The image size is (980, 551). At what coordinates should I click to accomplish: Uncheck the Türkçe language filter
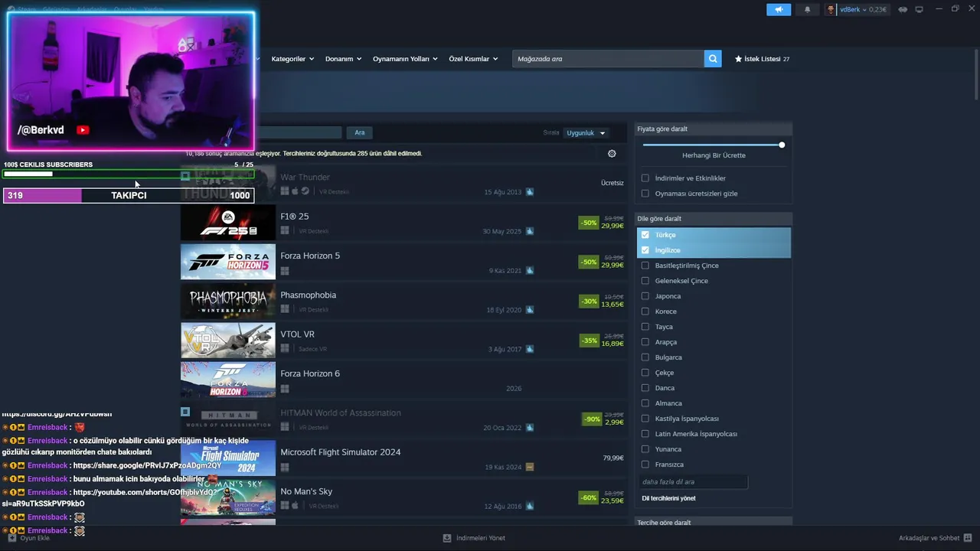645,235
